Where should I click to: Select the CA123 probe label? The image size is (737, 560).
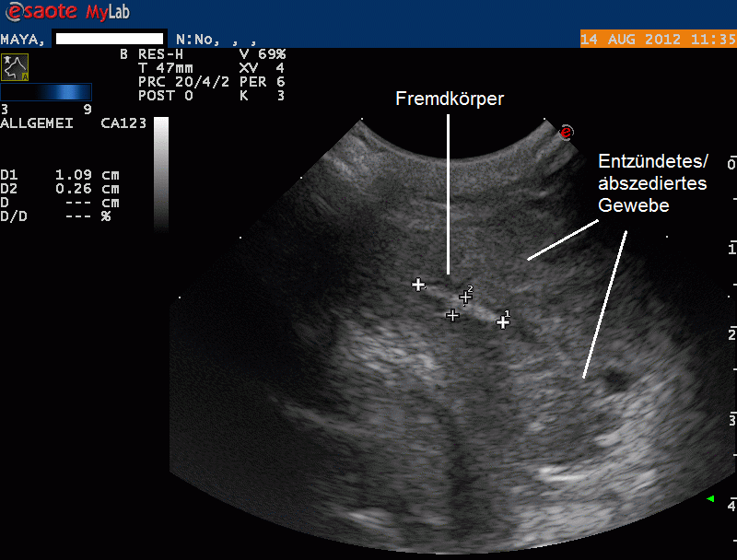(x=123, y=122)
